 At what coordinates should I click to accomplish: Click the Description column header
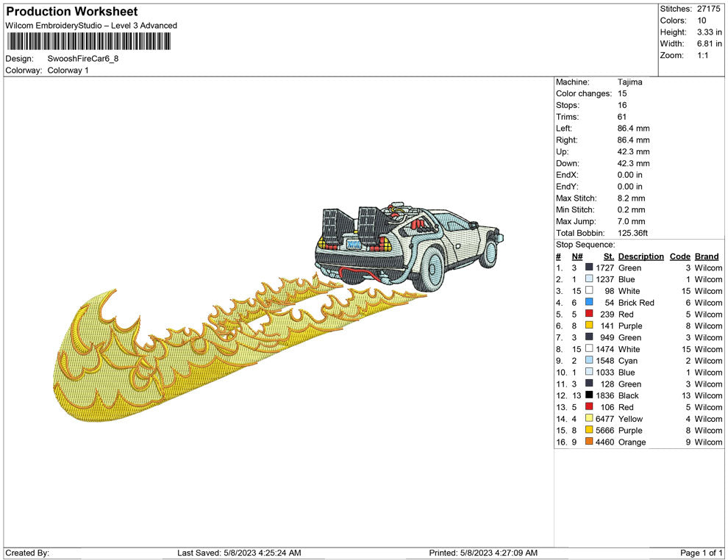pyautogui.click(x=640, y=256)
